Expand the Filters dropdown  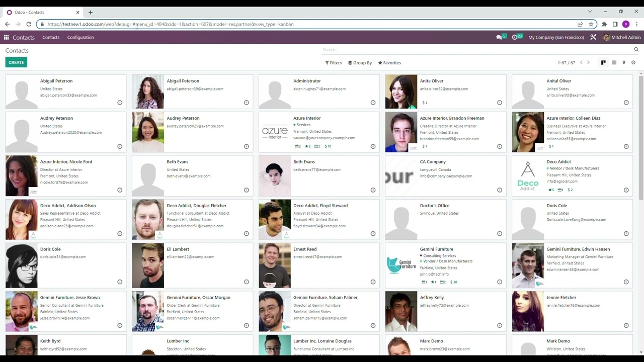(334, 63)
